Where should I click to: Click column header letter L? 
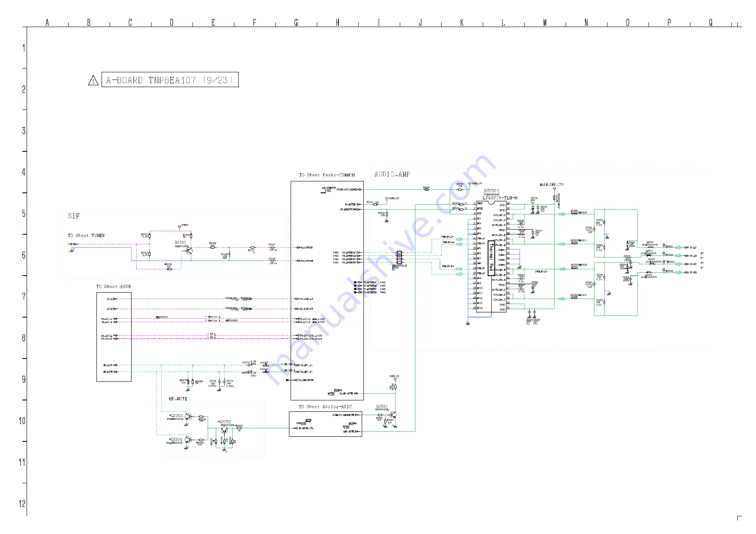[x=503, y=22]
